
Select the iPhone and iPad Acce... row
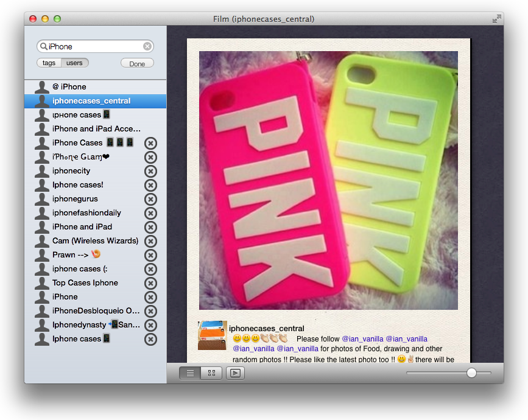point(95,129)
